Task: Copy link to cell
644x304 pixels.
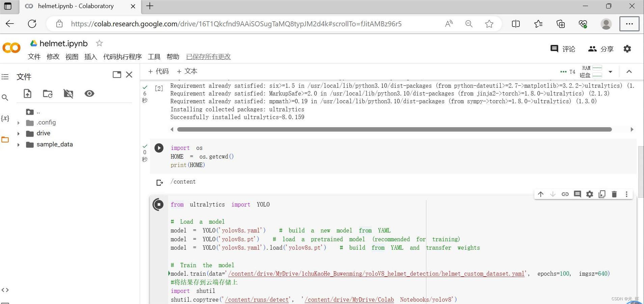Action: pos(565,194)
